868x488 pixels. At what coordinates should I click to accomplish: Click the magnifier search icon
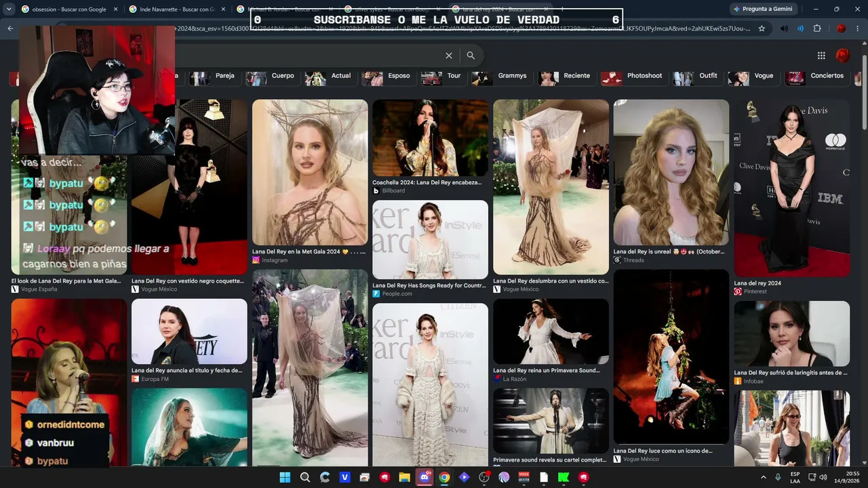(x=471, y=56)
